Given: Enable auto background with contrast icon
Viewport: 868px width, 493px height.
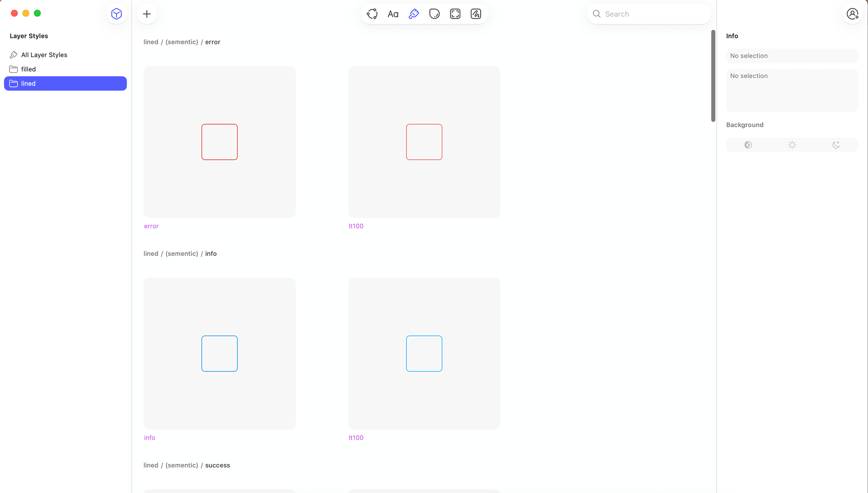Looking at the screenshot, I should pos(748,145).
